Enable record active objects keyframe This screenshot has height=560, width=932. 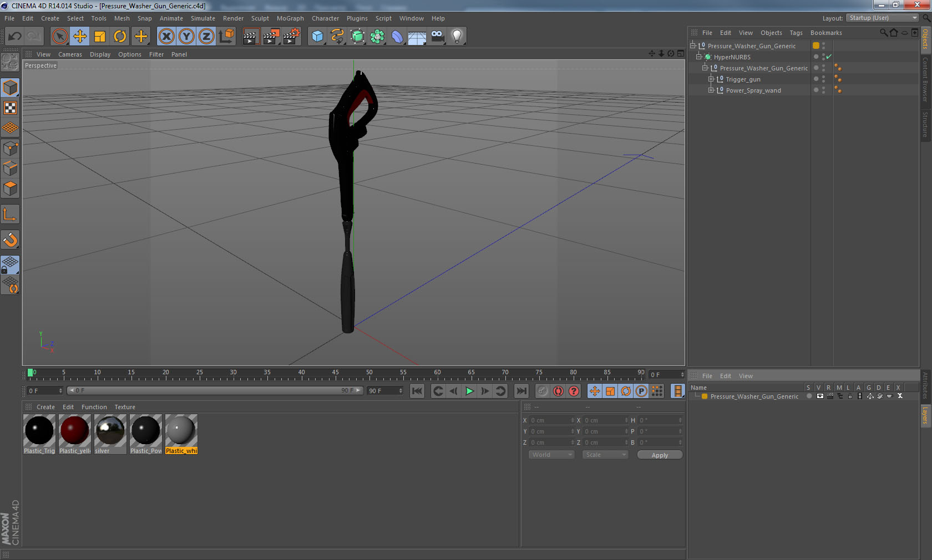click(x=543, y=391)
